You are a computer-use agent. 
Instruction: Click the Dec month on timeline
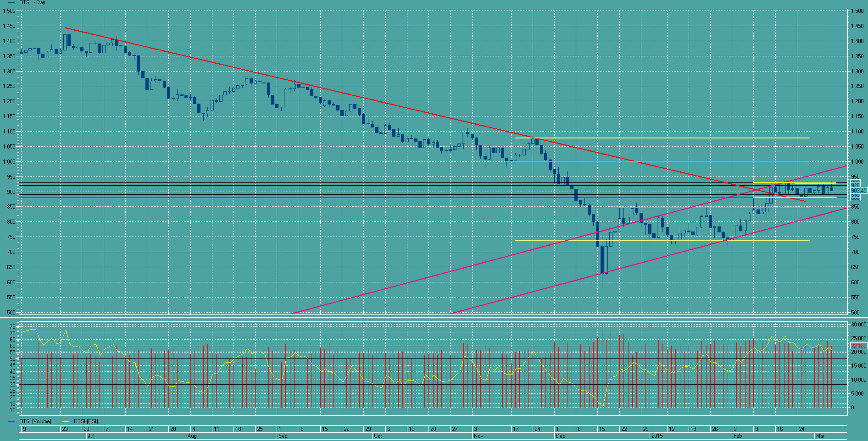(560, 436)
